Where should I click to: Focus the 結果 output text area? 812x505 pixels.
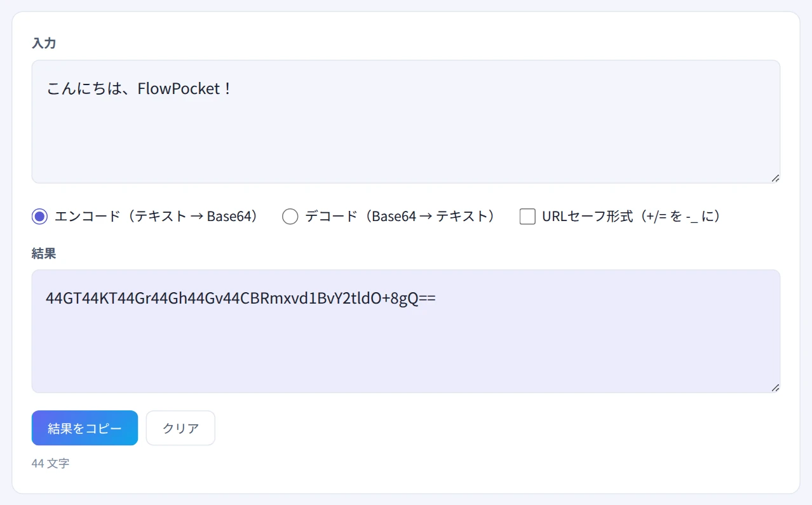tap(406, 332)
